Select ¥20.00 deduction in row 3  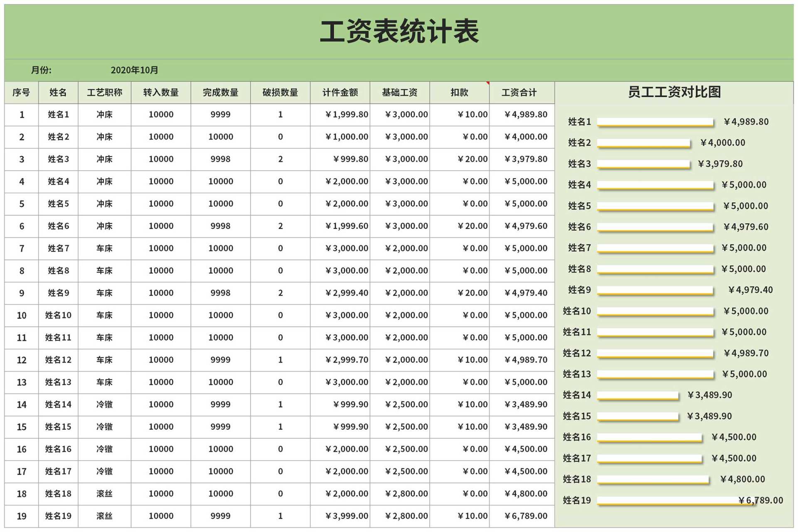tap(459, 159)
